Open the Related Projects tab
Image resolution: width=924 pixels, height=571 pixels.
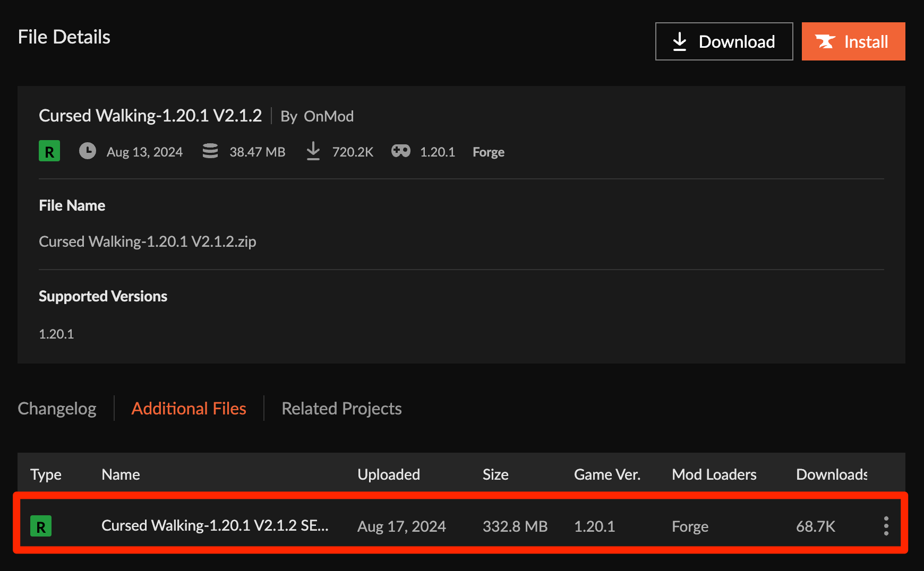[341, 409]
